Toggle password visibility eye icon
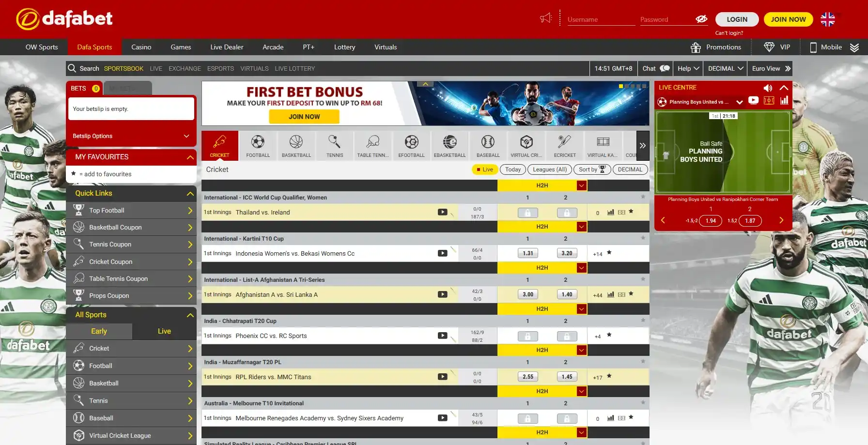Screen dimensions: 868x445 point(701,19)
